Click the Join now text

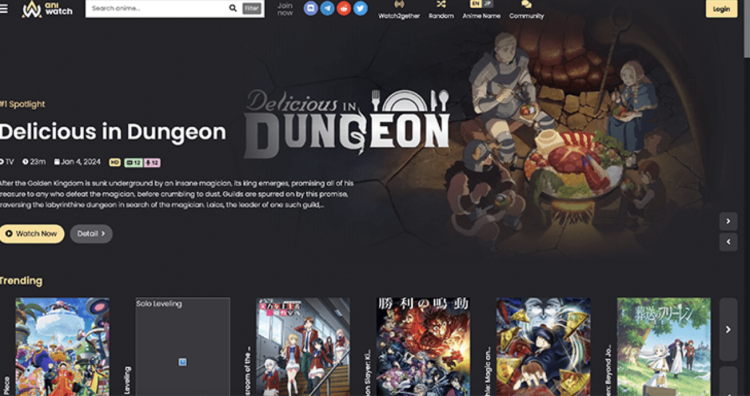coord(285,9)
